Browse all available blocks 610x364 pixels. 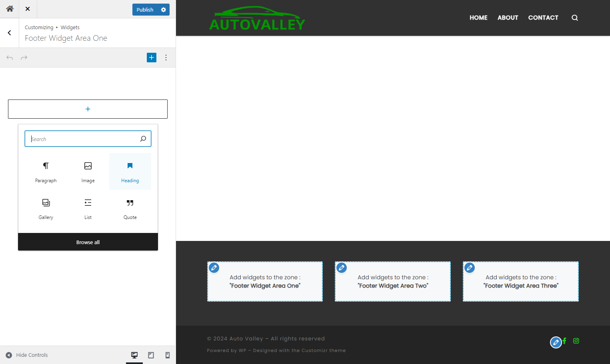(88, 242)
